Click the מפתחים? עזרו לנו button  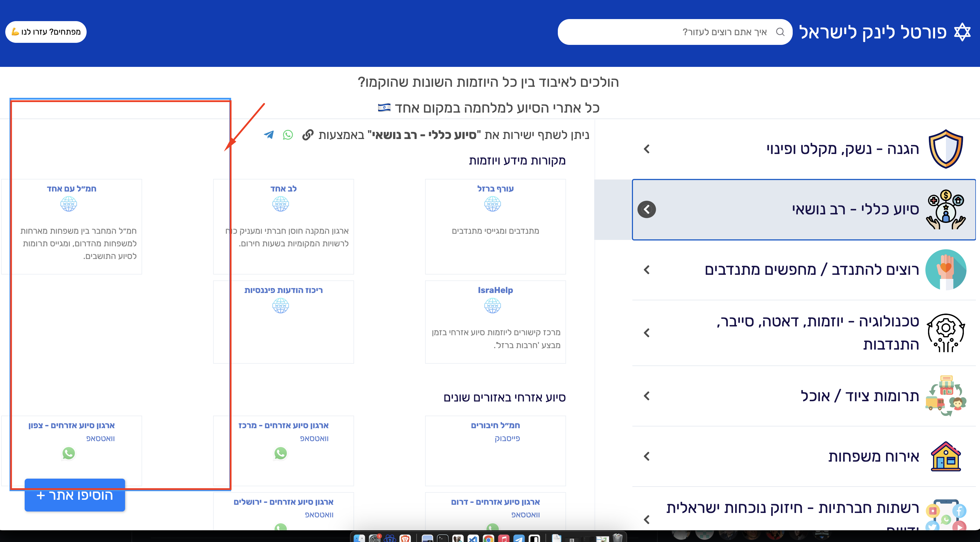click(46, 32)
